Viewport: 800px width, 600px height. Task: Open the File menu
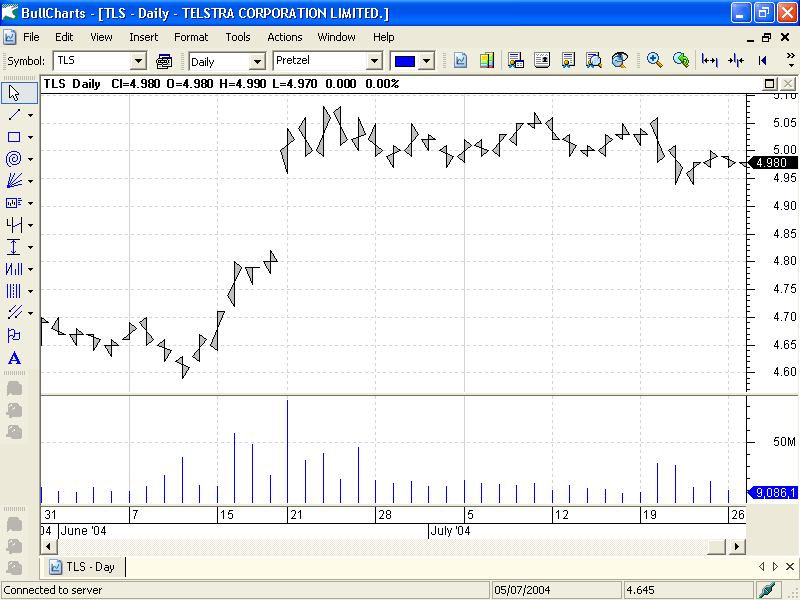tap(31, 37)
